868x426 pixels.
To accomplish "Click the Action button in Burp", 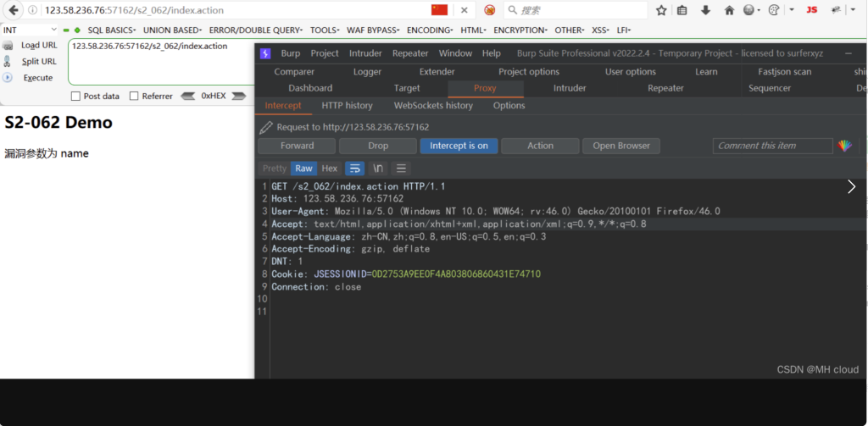I will (540, 146).
